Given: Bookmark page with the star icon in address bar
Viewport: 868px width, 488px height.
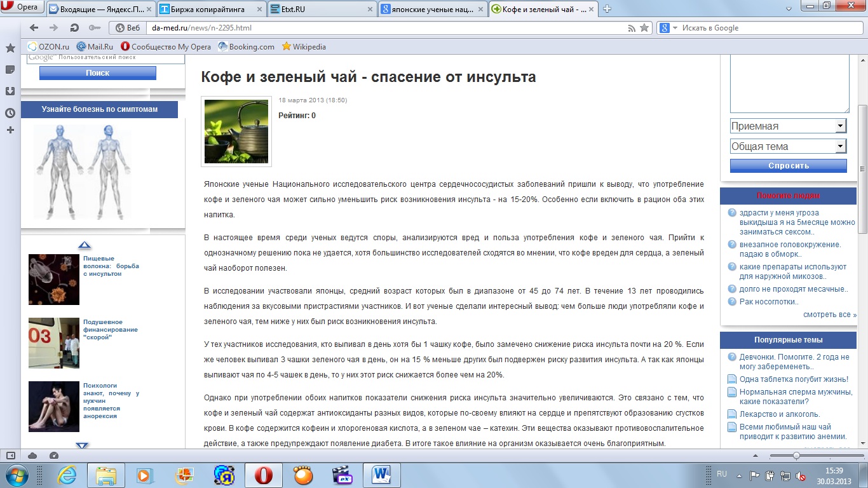Looking at the screenshot, I should point(644,28).
